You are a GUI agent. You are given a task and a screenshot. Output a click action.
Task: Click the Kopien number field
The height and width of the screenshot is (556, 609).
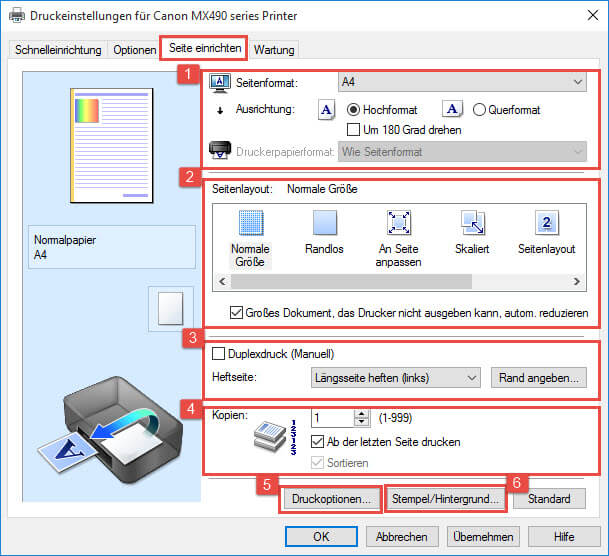point(333,418)
